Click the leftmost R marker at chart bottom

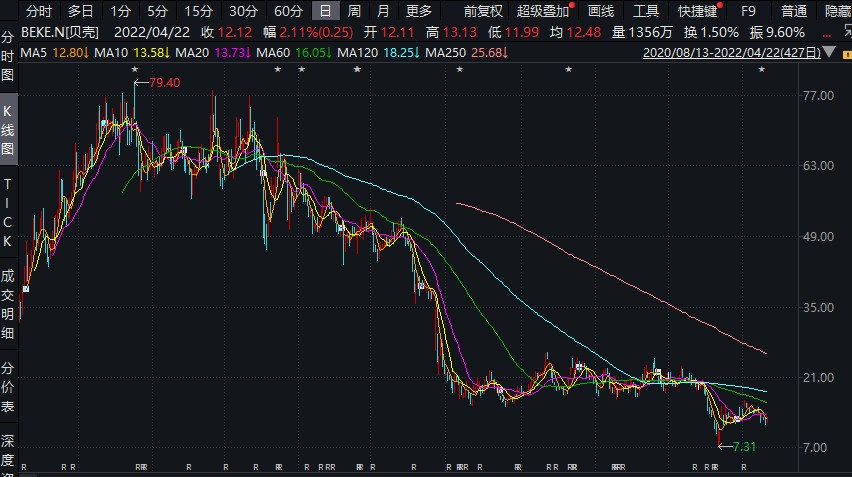click(x=24, y=467)
